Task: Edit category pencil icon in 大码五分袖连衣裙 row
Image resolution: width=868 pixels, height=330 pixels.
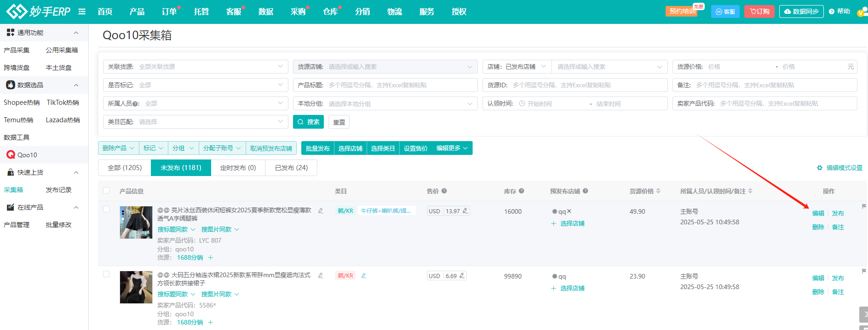Action: (x=363, y=276)
